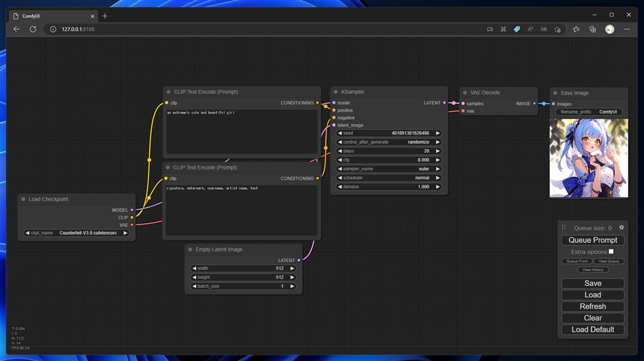Collapse the Load Checkpoint node dot

(x=24, y=199)
